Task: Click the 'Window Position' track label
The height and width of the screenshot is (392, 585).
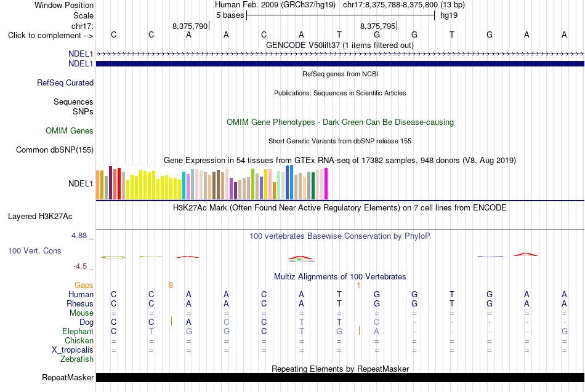Action: tap(64, 5)
